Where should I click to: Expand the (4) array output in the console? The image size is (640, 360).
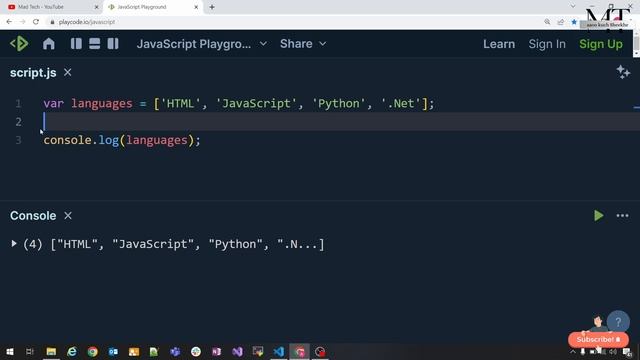coord(14,244)
